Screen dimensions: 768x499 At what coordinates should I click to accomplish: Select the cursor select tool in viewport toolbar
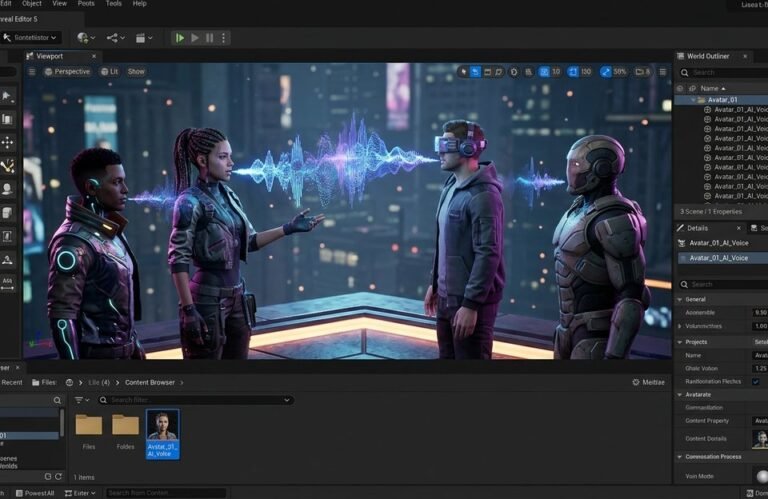(464, 72)
